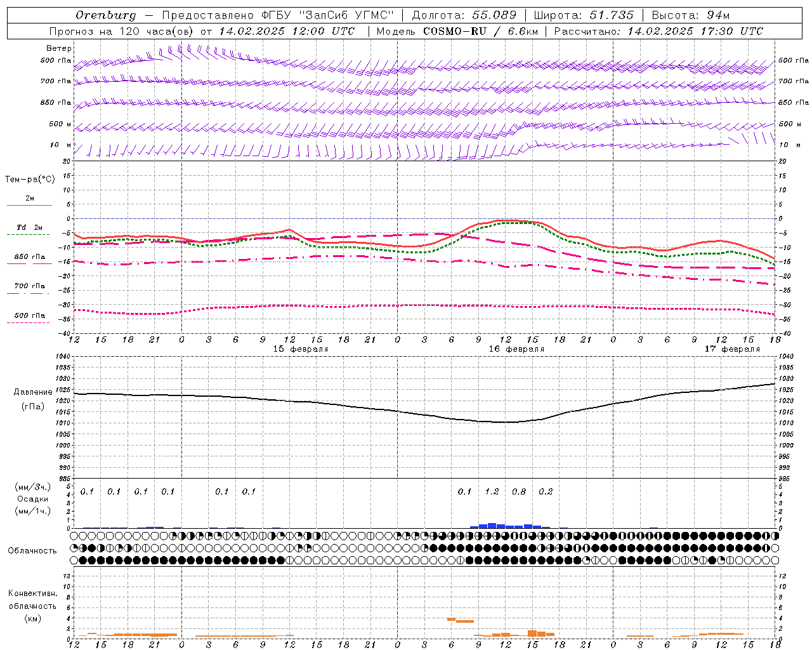Click the 'Td 2м' dew point legend entry
Screen dimensions: 812x650
point(30,227)
